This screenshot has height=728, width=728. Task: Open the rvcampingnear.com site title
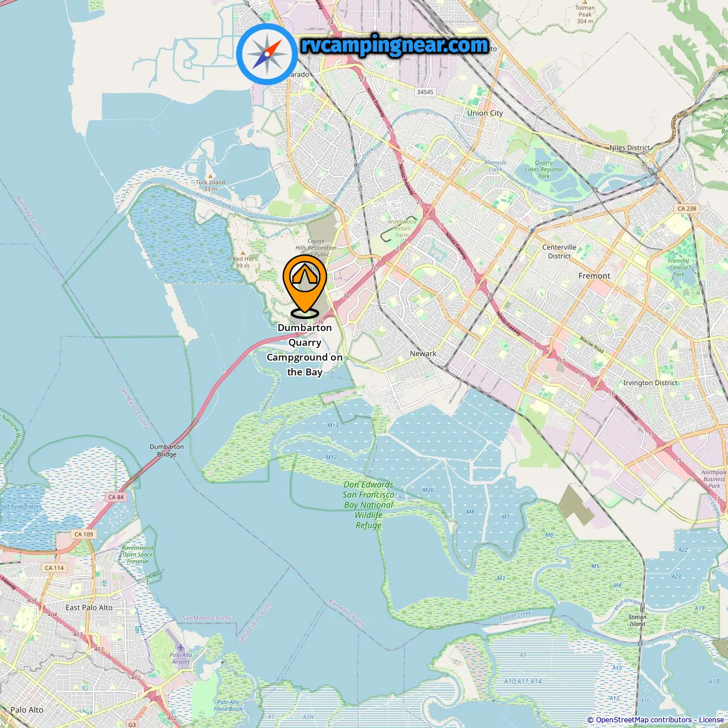(x=395, y=45)
